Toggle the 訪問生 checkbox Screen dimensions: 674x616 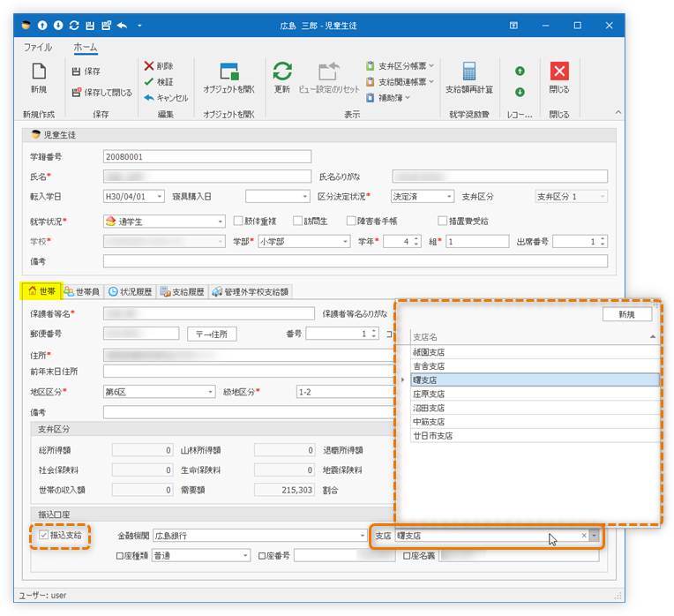pyautogui.click(x=297, y=221)
